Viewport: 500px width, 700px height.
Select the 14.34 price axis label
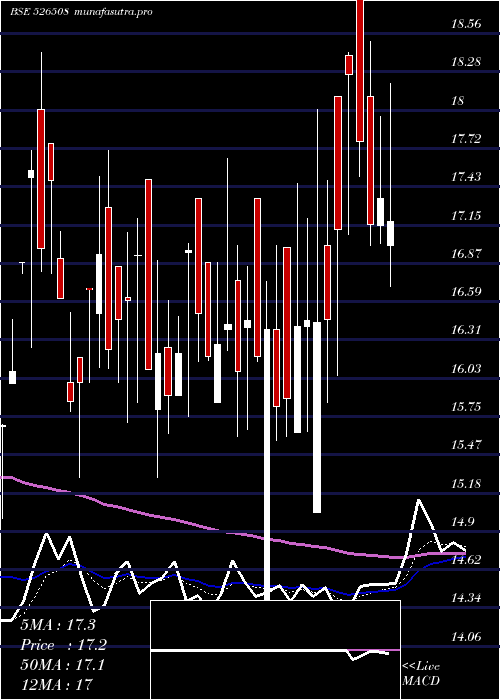pos(466,598)
